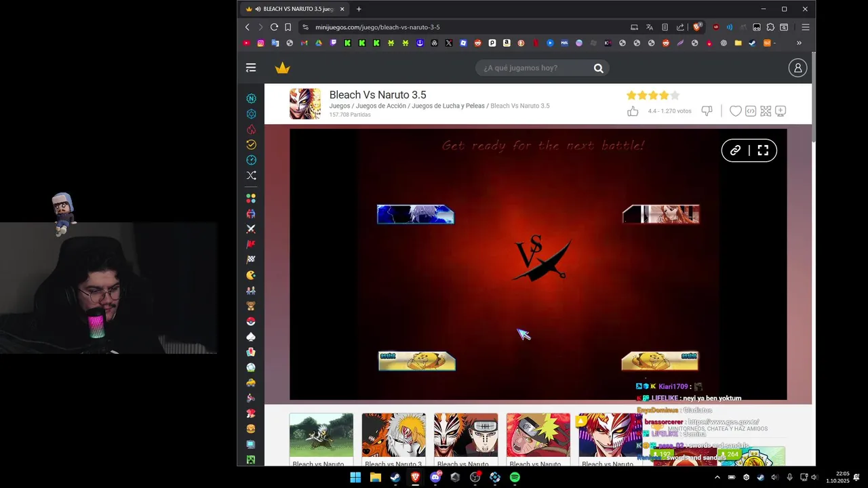Viewport: 868px width, 488px height.
Task: Expand hidden bookmarks with double chevron
Action: [x=799, y=43]
